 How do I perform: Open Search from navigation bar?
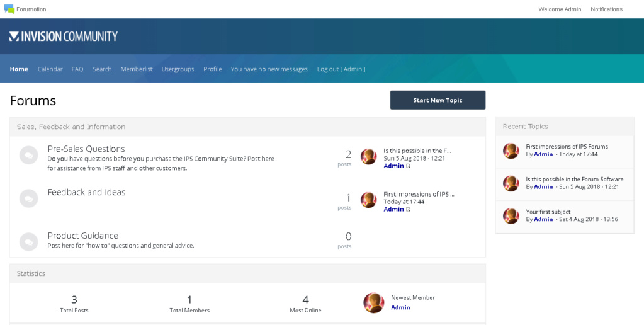(102, 69)
